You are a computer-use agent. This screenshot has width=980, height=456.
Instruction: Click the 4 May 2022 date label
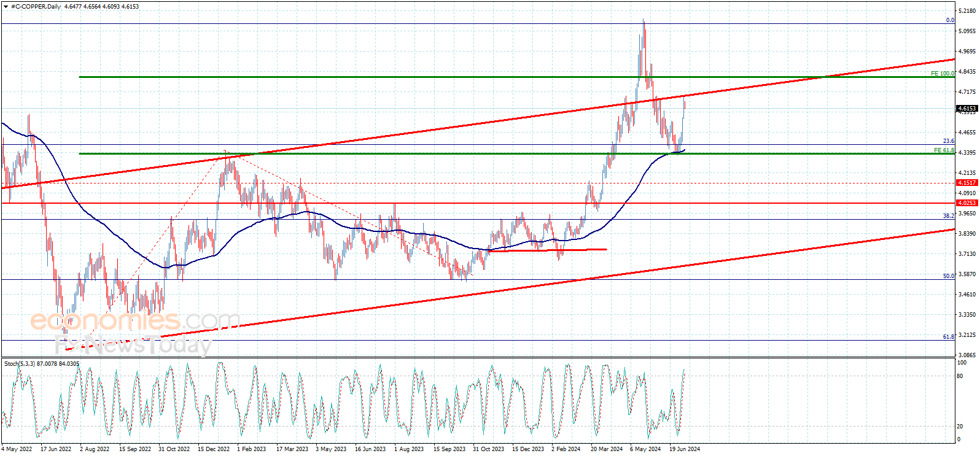click(17, 449)
